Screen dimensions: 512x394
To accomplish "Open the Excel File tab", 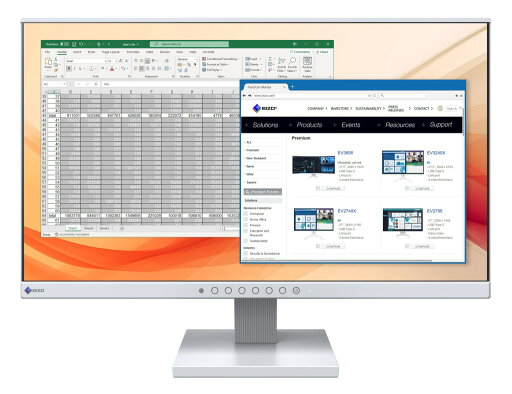I will click(47, 52).
